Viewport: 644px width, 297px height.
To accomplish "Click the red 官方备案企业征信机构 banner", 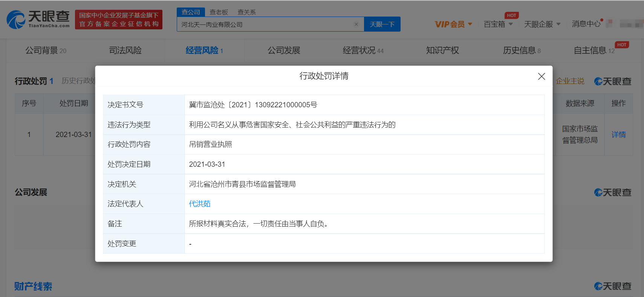I will [x=119, y=20].
